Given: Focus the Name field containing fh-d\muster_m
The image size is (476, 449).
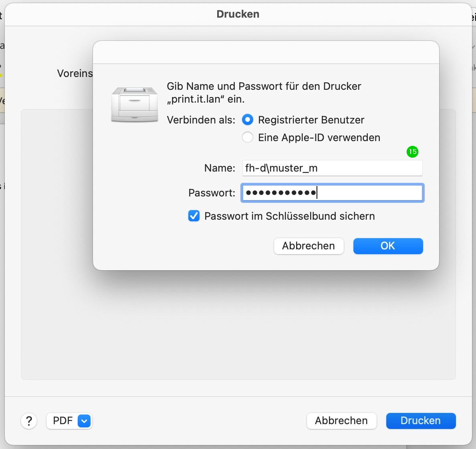Looking at the screenshot, I should [x=332, y=168].
